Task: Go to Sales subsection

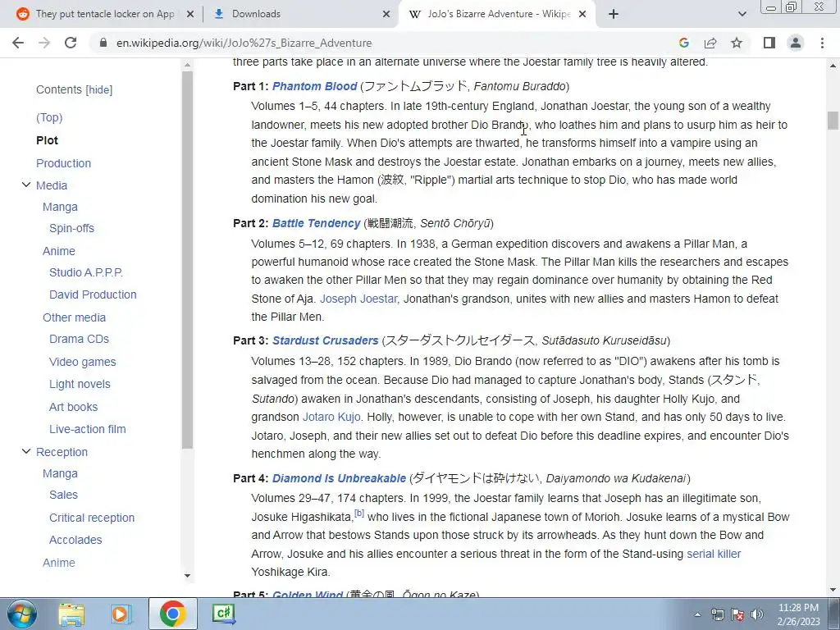Action: tap(63, 495)
